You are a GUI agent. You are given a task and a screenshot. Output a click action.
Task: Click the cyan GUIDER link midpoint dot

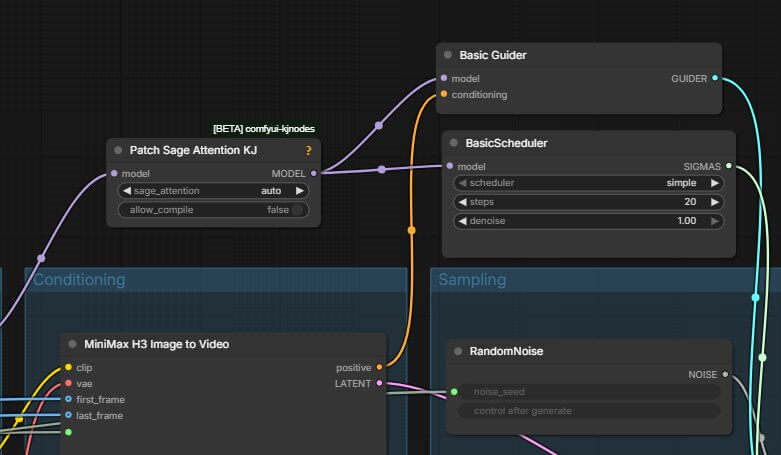756,298
